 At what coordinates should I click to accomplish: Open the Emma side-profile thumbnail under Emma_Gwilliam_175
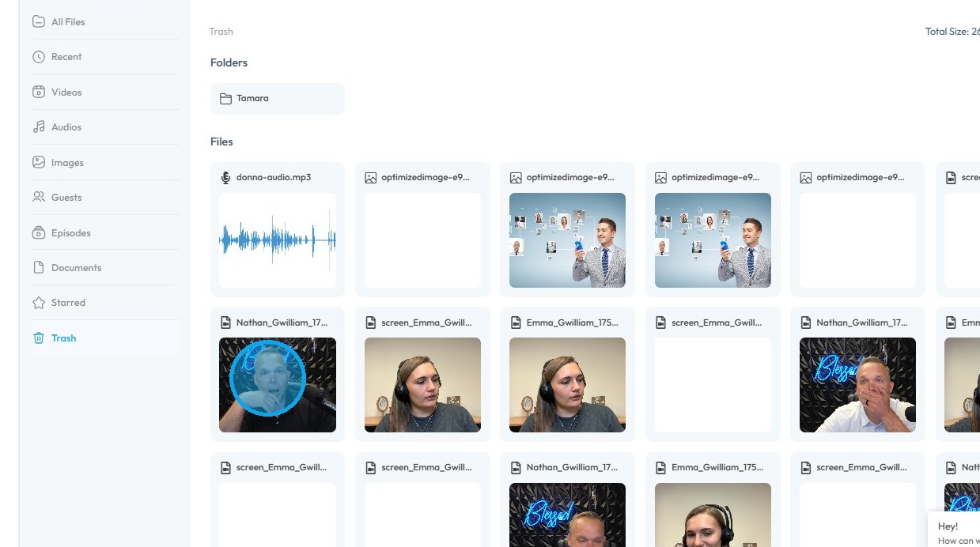(567, 385)
